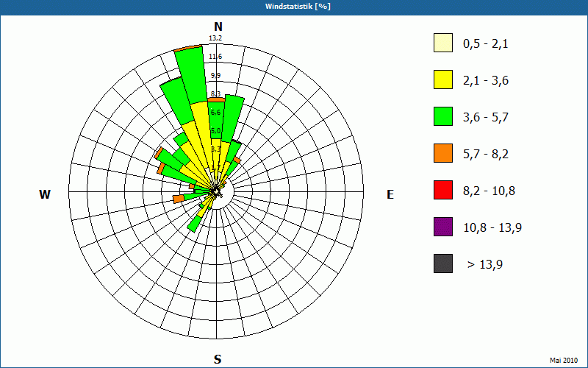
Task: Click the N compass label
Action: point(218,26)
